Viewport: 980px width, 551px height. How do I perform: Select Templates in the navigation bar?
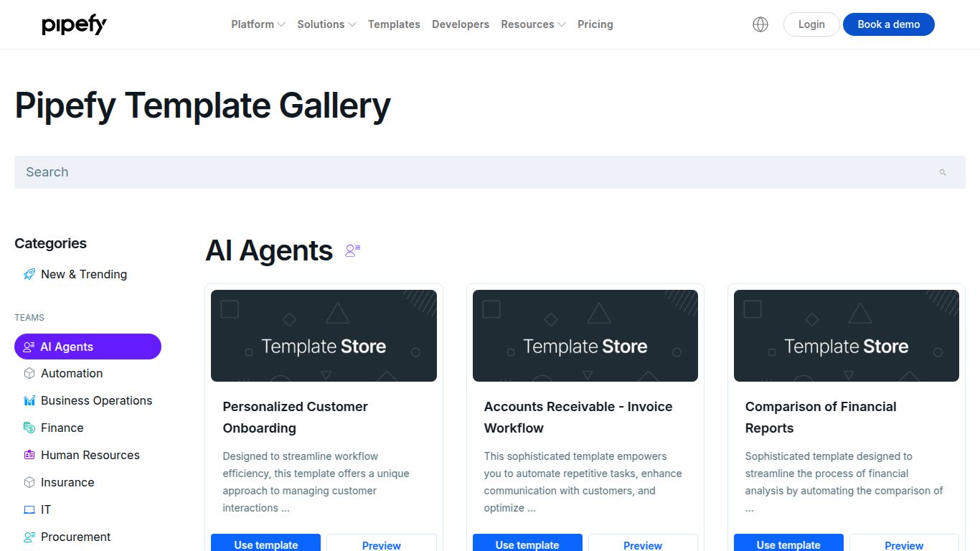coord(394,24)
